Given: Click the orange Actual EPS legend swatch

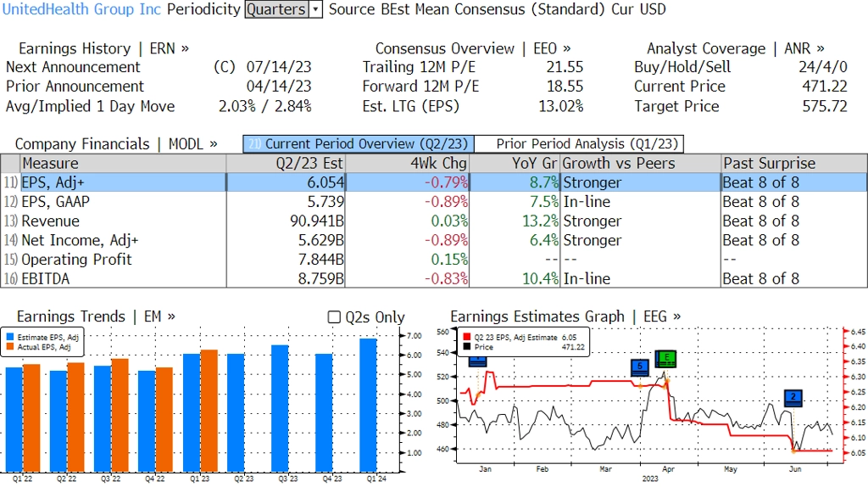Looking at the screenshot, I should point(10,347).
